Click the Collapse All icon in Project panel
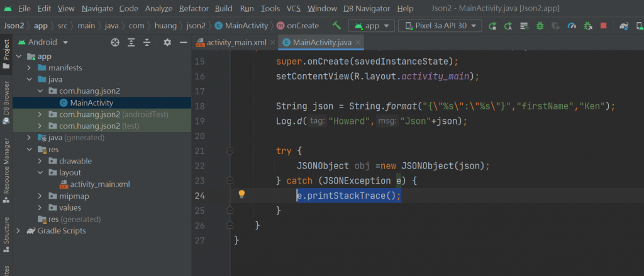The width and height of the screenshot is (644, 276). [147, 42]
